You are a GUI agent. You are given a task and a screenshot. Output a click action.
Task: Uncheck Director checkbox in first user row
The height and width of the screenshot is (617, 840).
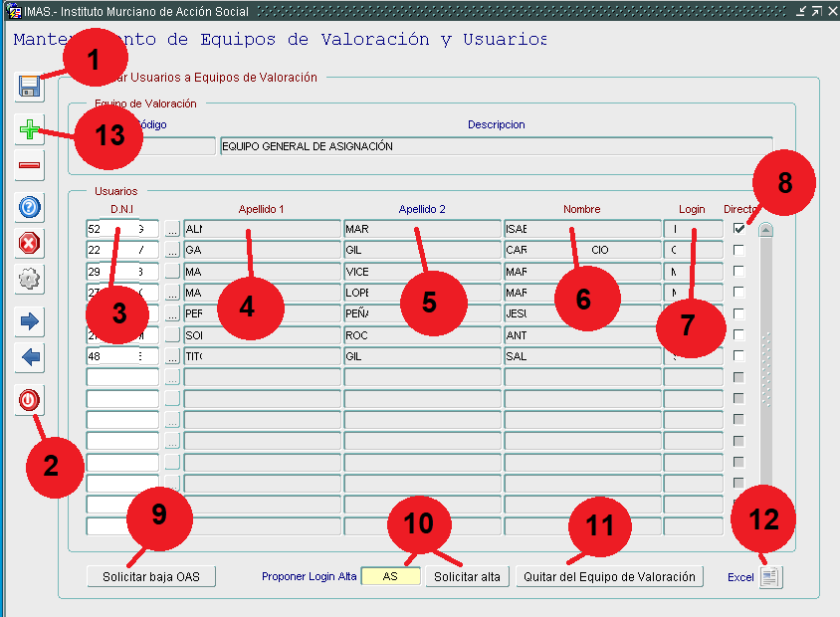coord(738,229)
